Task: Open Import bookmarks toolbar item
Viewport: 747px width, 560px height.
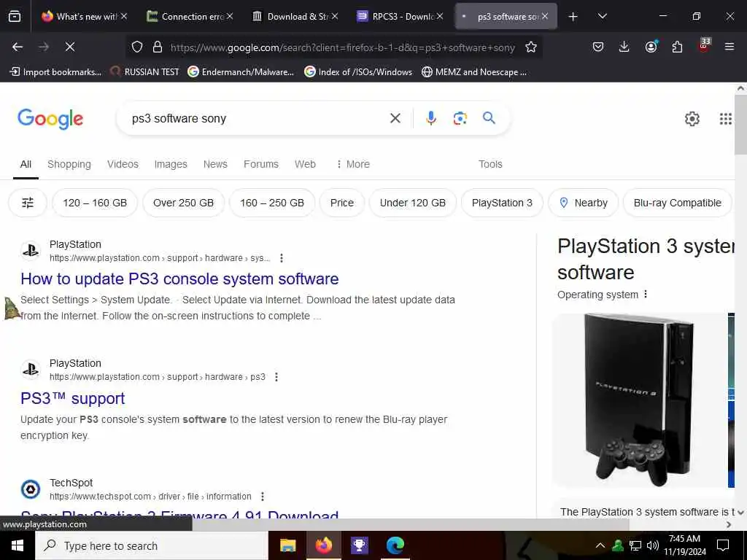Action: pyautogui.click(x=55, y=72)
